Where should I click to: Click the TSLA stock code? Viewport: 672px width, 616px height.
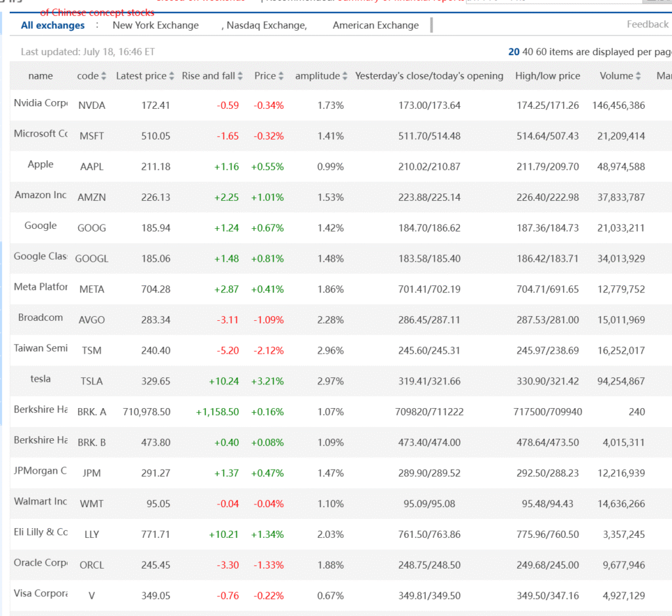click(92, 381)
